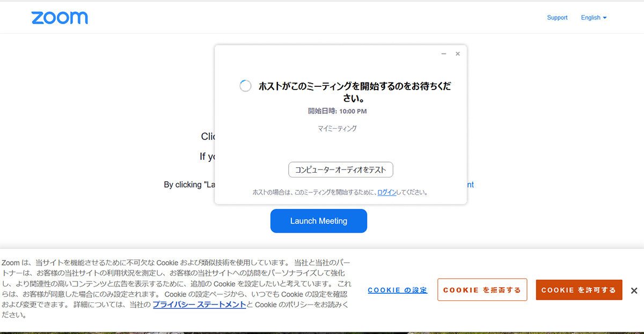Close the waiting-for-host dialog
Image resolution: width=644 pixels, height=334 pixels.
pos(458,54)
